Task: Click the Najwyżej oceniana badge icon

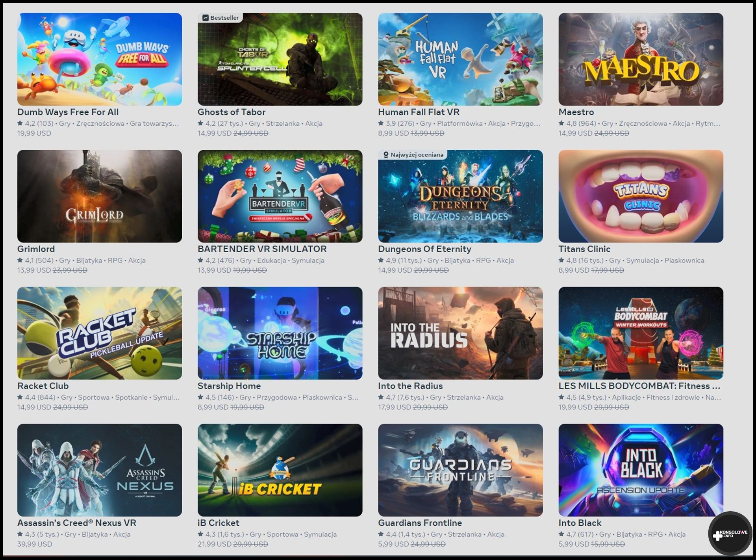Action: coord(386,155)
